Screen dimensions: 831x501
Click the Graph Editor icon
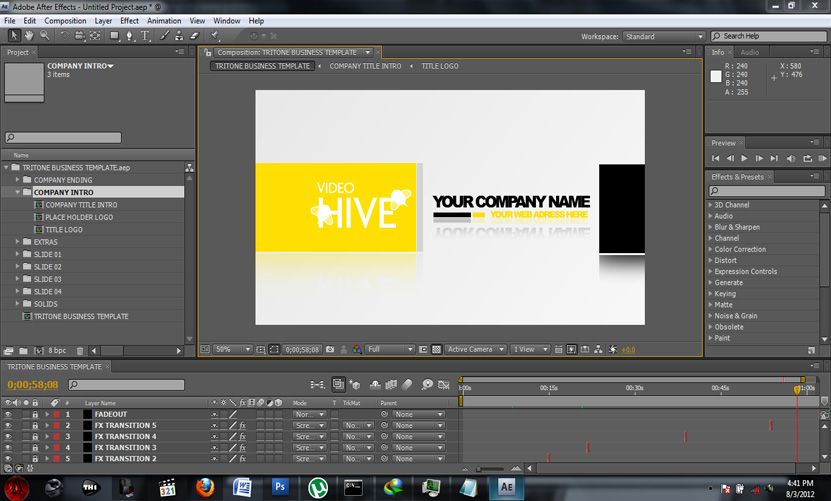point(444,384)
